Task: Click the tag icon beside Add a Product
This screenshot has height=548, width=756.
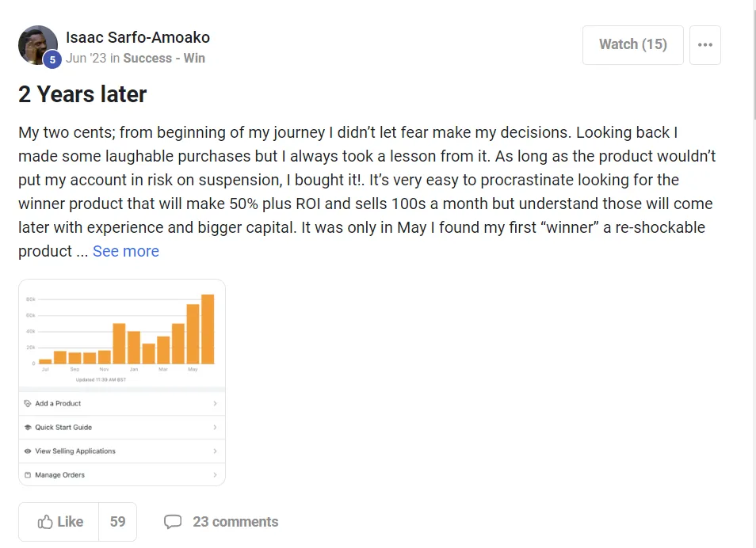Action: [x=28, y=404]
